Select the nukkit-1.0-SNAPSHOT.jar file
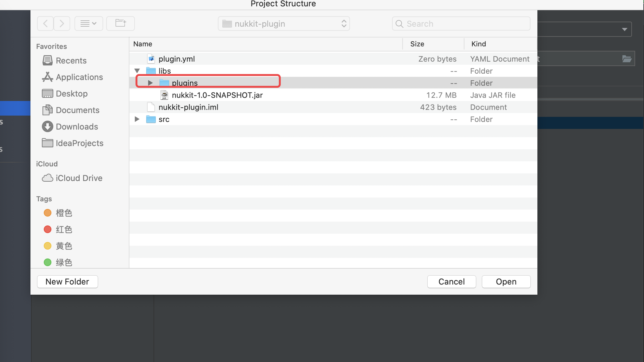Image resolution: width=644 pixels, height=362 pixels. coord(217,95)
